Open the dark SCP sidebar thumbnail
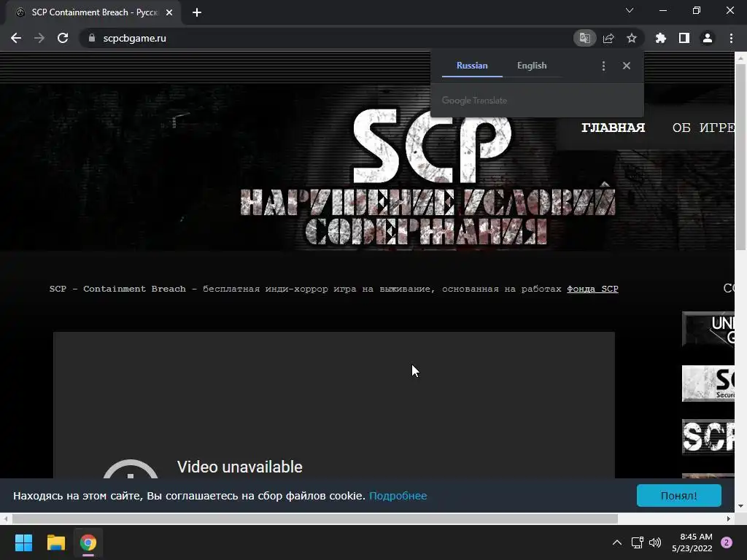 tap(708, 437)
